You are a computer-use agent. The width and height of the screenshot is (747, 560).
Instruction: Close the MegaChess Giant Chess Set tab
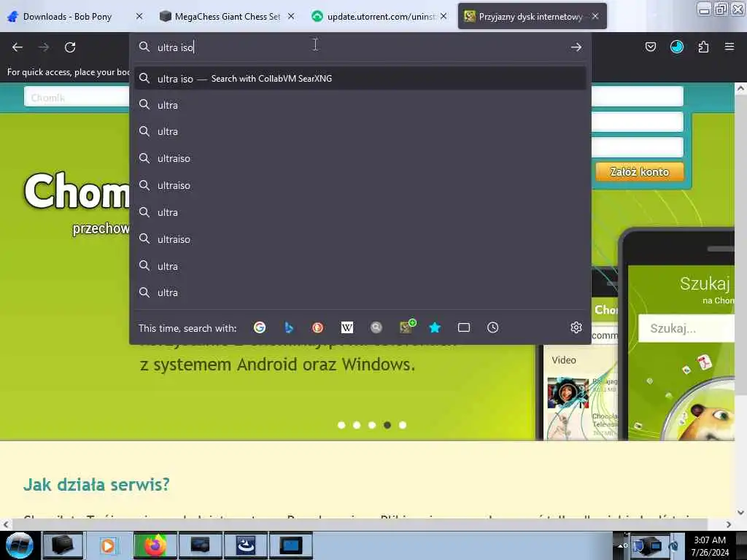pyautogui.click(x=291, y=16)
